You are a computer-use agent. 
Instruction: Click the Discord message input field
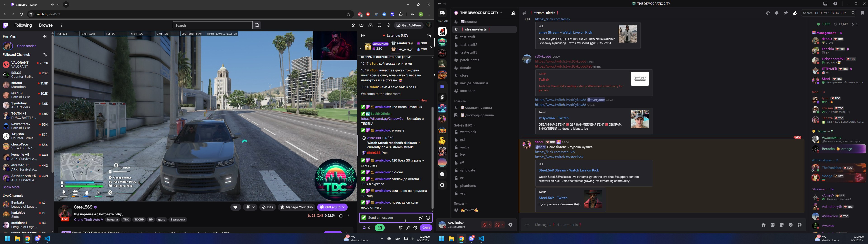(x=640, y=225)
